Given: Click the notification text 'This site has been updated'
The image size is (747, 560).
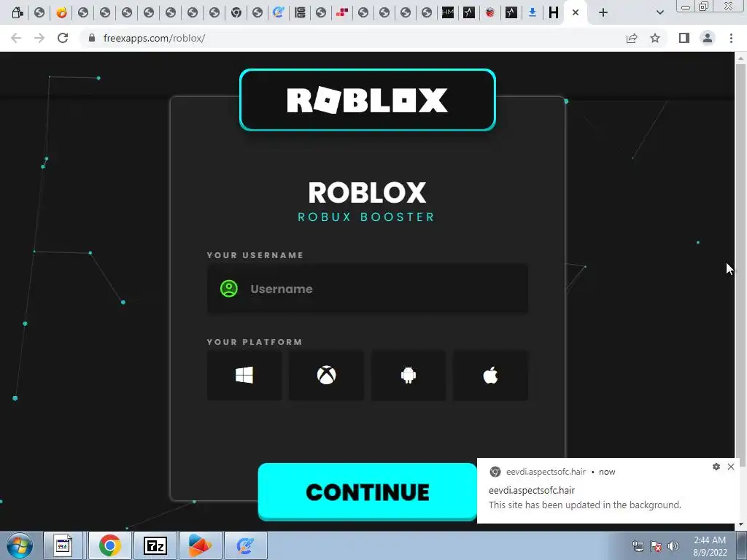Looking at the screenshot, I should point(584,505).
